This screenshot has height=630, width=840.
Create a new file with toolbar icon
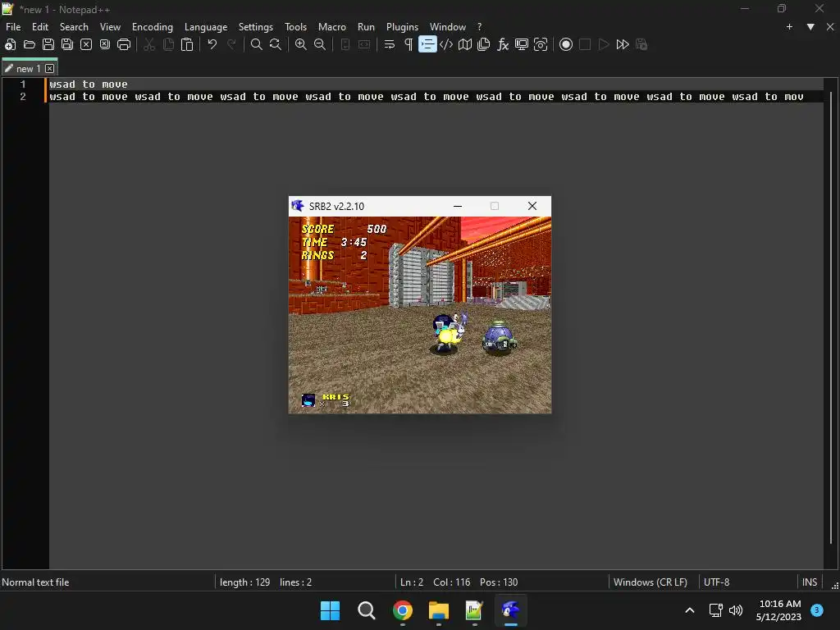[10, 44]
